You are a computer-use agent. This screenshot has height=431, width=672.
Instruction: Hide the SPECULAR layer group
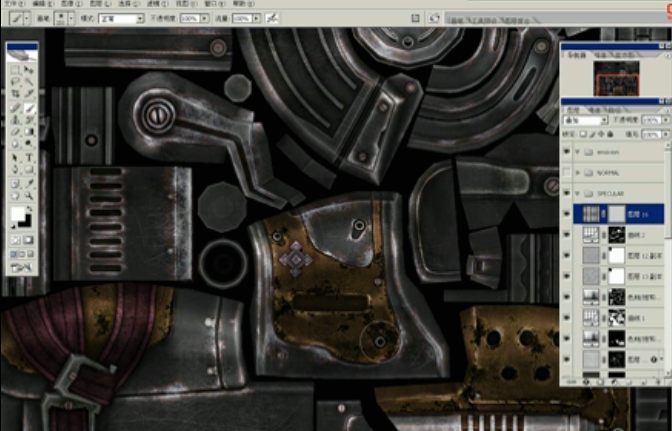[567, 193]
